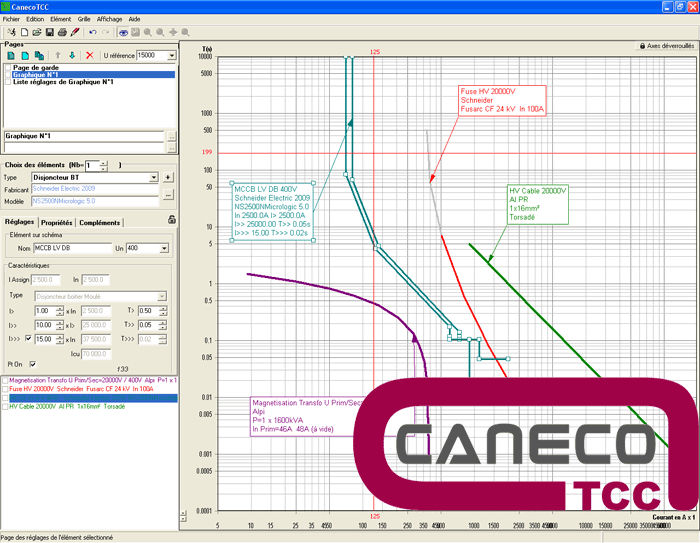Select the Fuse HV 20000V label box
The width and height of the screenshot is (700, 543).
(502, 100)
